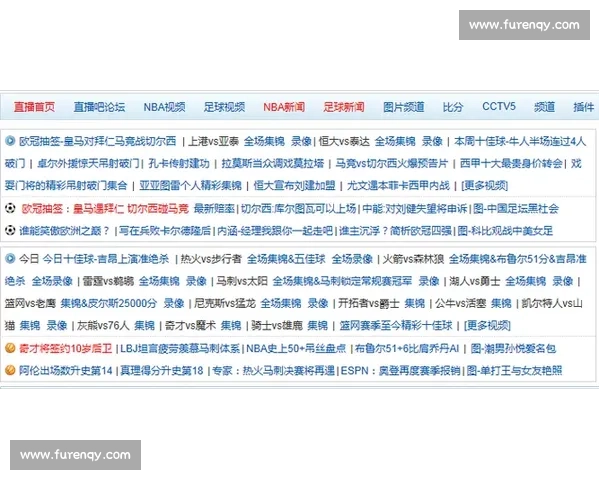Open the NBA新闻 navigation item
Viewport: 600px width, 480px height.
tap(284, 107)
